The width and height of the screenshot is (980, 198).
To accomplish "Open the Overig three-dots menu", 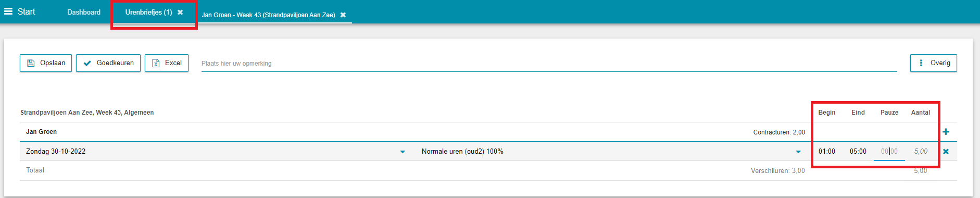I will [x=921, y=63].
